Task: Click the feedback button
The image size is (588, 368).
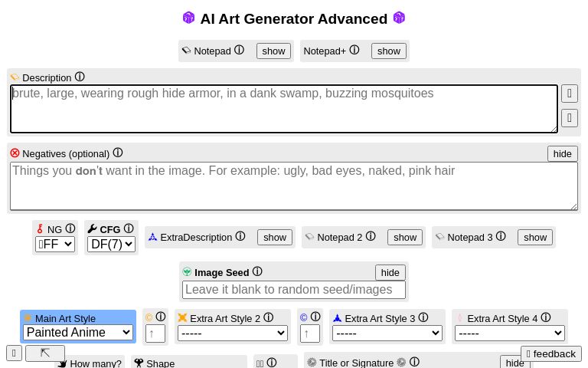Action: [550, 353]
